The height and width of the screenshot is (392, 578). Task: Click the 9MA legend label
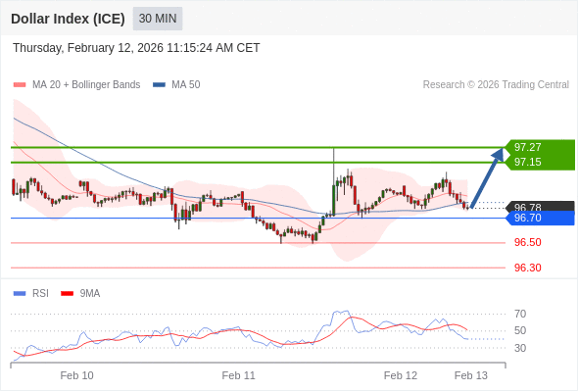point(90,294)
